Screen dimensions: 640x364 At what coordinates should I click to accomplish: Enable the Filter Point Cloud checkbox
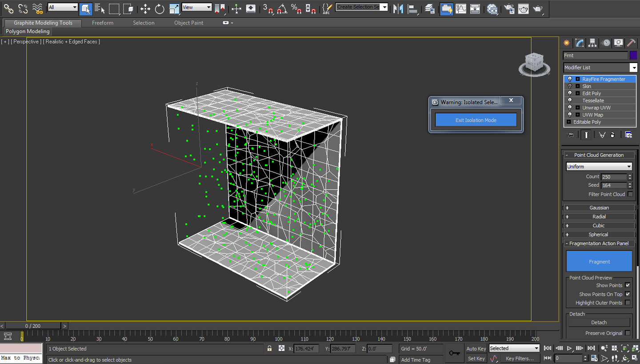pos(630,194)
